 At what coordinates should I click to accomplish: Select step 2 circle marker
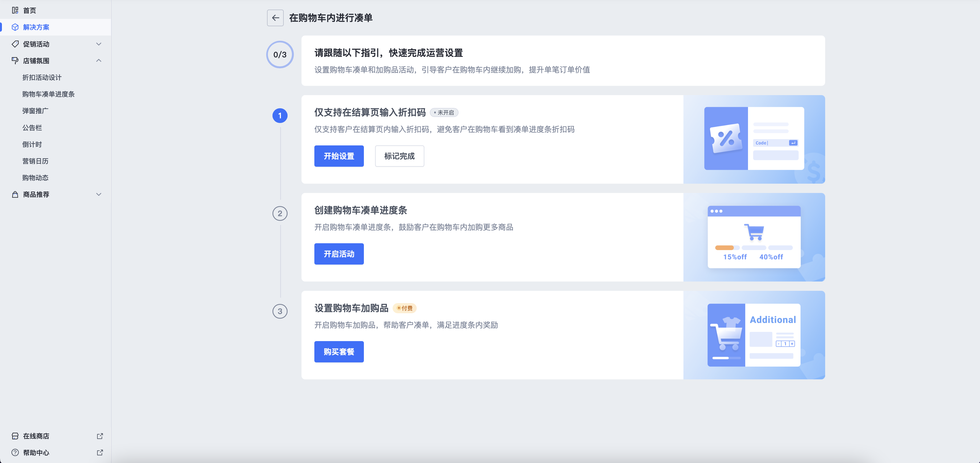(x=280, y=213)
